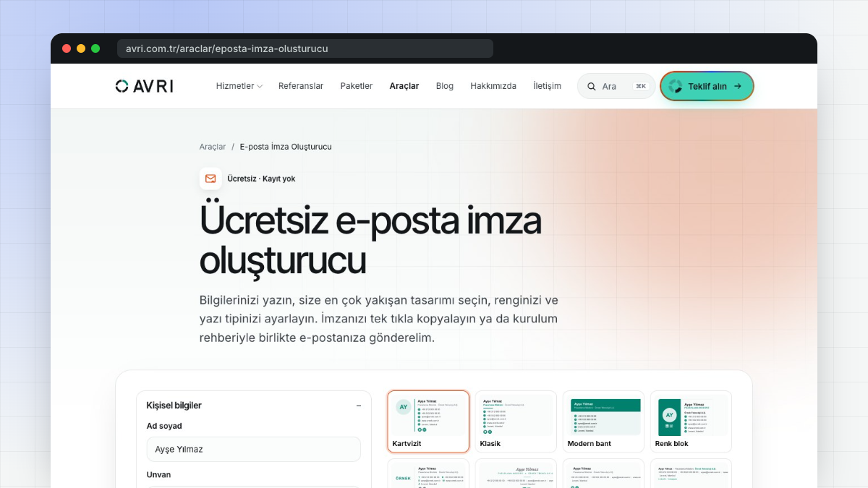This screenshot has width=868, height=488.
Task: Click the green maximize window dot
Action: click(95, 48)
